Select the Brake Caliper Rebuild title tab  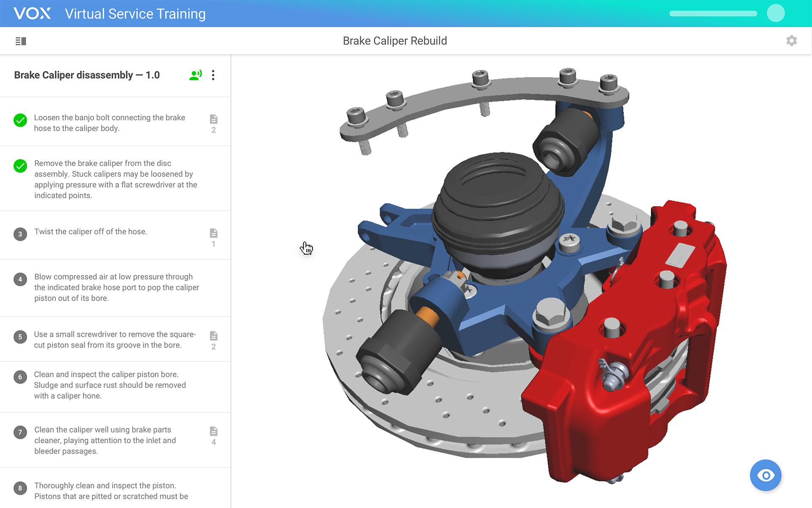coord(395,41)
